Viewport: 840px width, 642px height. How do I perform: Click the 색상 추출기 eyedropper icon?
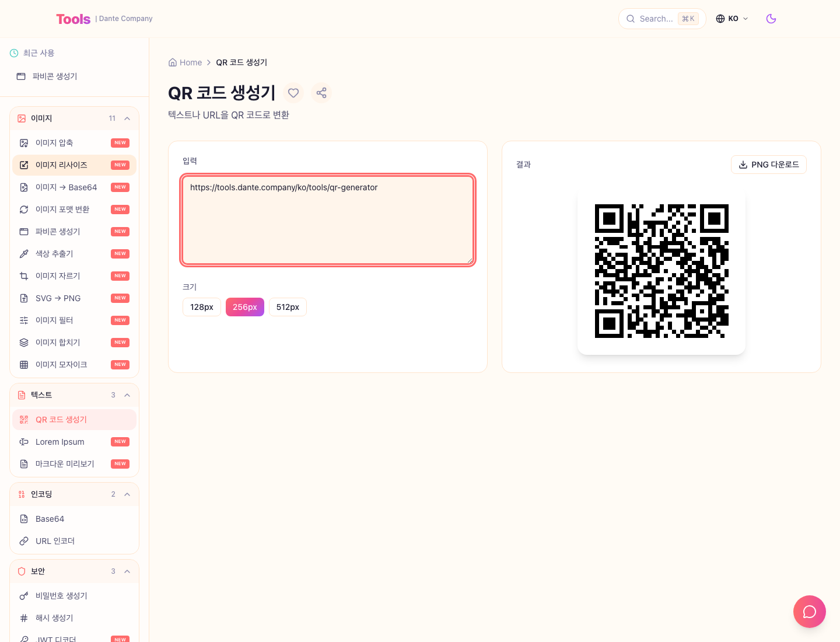(x=24, y=254)
